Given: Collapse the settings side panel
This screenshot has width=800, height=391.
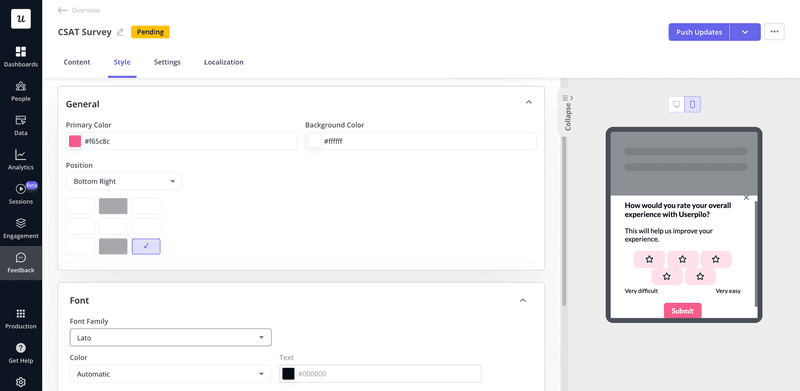Looking at the screenshot, I should coord(568,113).
